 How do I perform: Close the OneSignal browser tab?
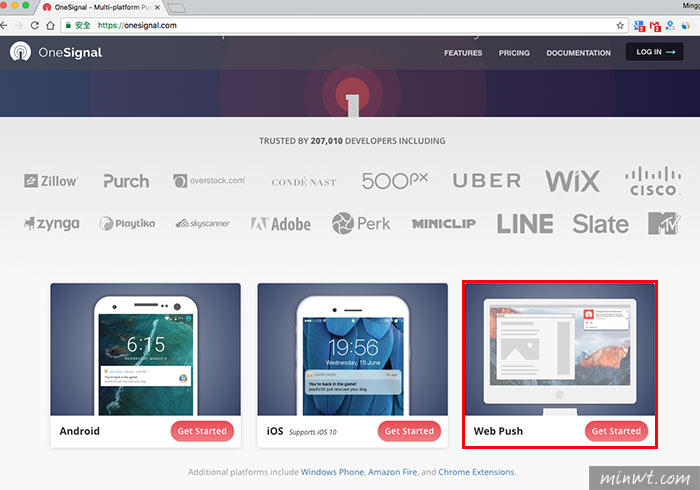[x=157, y=7]
